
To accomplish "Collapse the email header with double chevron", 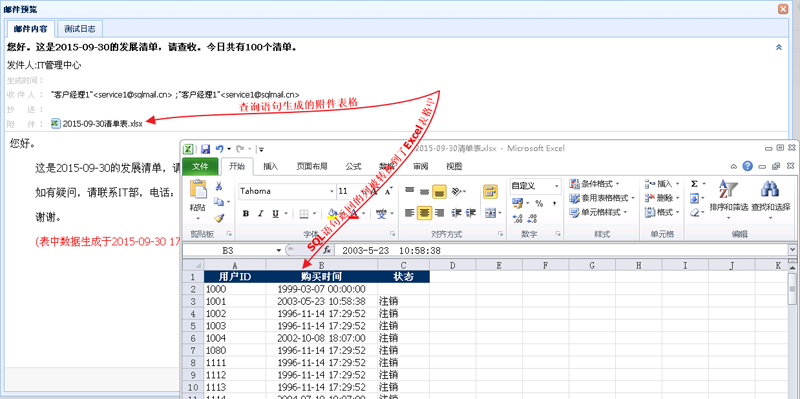I will [x=779, y=47].
